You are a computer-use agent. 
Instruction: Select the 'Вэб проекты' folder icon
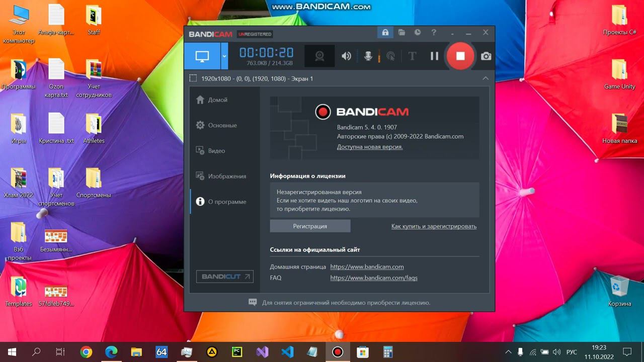coord(19,241)
